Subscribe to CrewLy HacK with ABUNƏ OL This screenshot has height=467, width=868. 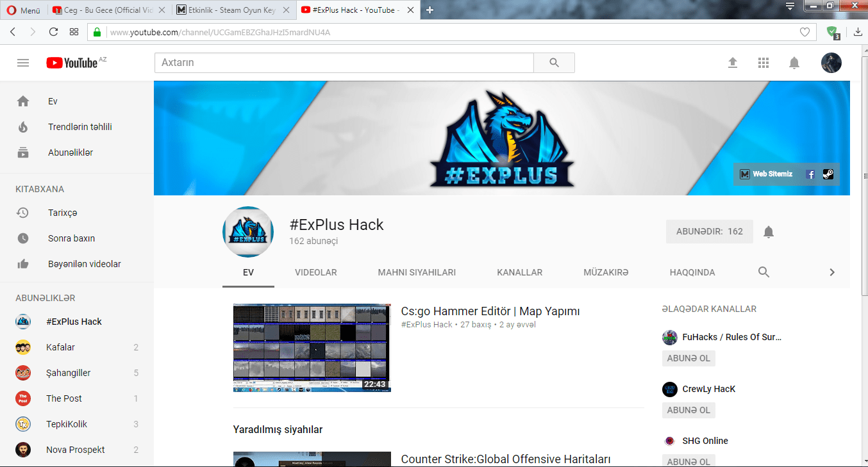pos(689,410)
